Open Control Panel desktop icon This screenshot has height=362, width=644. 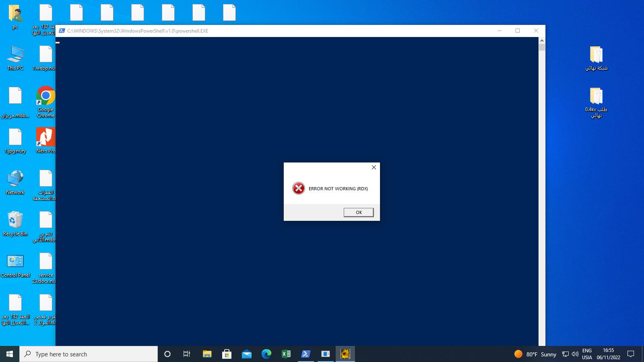pos(15,261)
